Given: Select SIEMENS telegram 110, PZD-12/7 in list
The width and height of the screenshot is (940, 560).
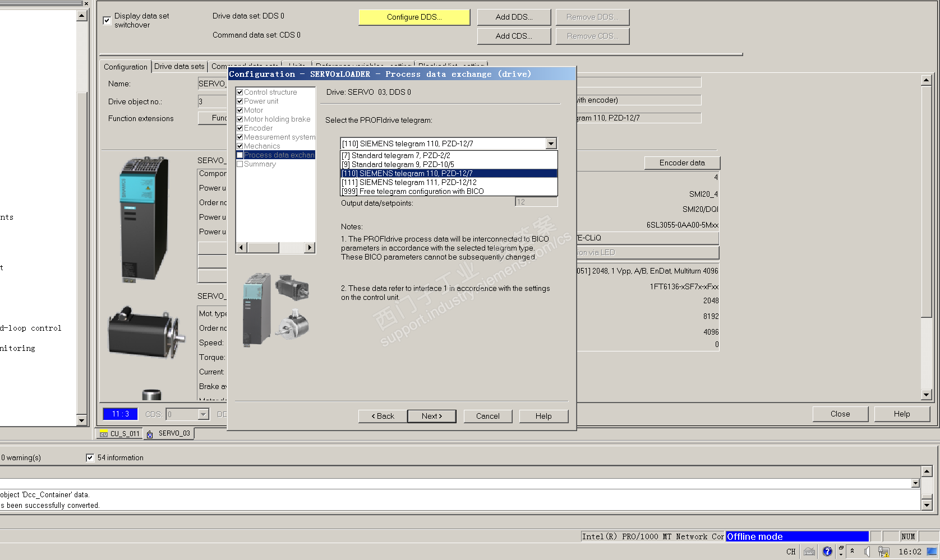Looking at the screenshot, I should [449, 174].
